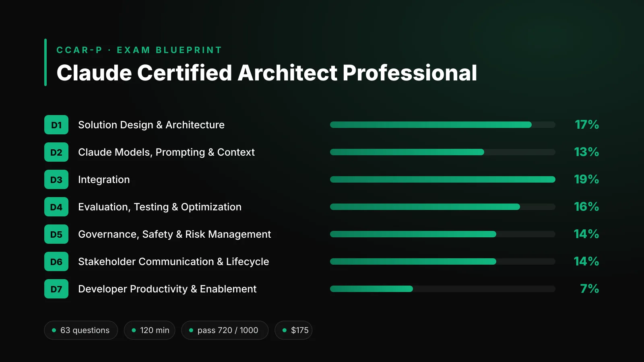The height and width of the screenshot is (362, 644).
Task: Click 'Governance, Safety & Risk Management' text
Action: pos(175,234)
